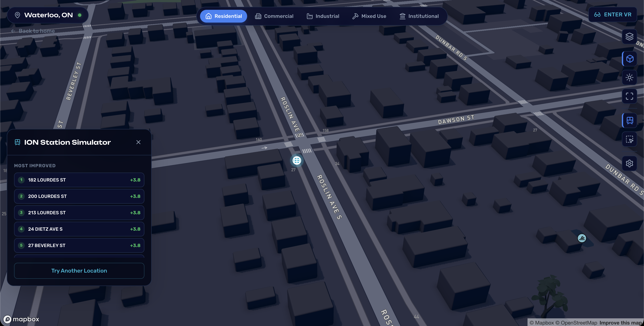The image size is (644, 326).
Task: Select 182 Lourdes St list entry
Action: click(79, 180)
